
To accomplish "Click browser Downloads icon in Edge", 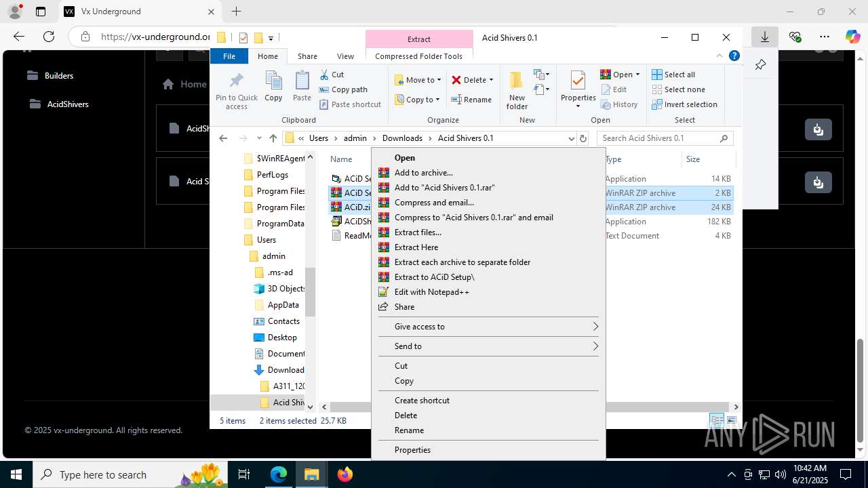I will coord(764,37).
